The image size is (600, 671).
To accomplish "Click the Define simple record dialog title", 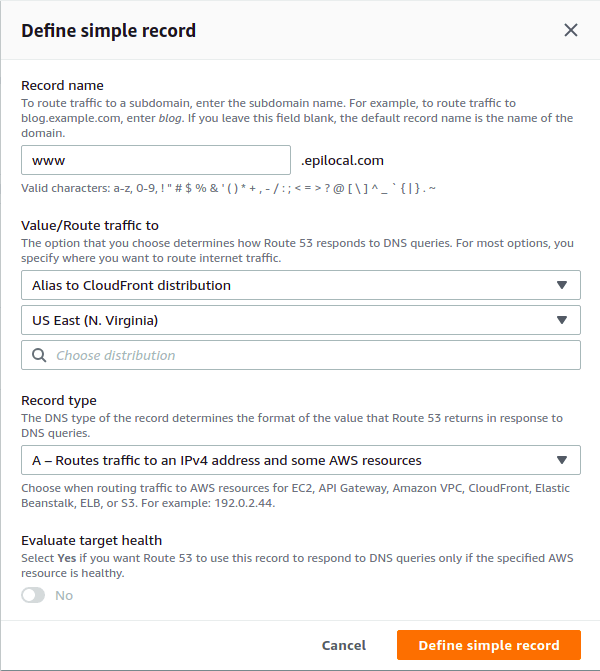I will (x=108, y=30).
